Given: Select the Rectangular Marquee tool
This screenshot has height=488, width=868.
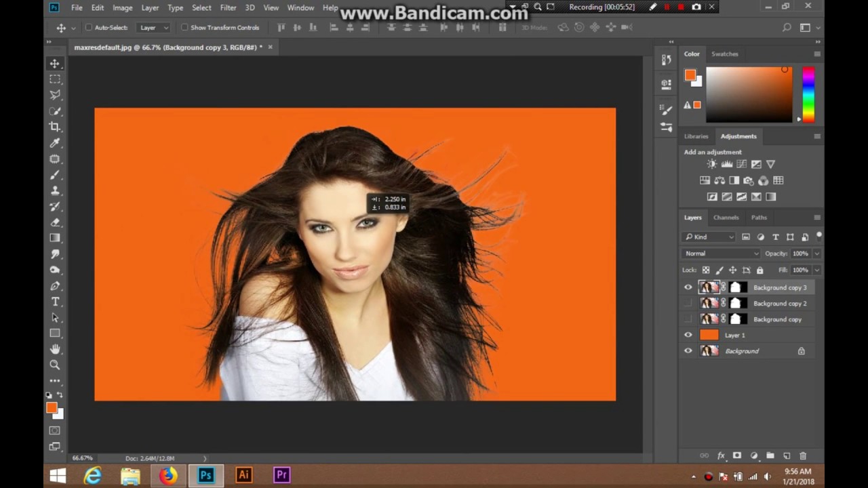Looking at the screenshot, I should 55,79.
